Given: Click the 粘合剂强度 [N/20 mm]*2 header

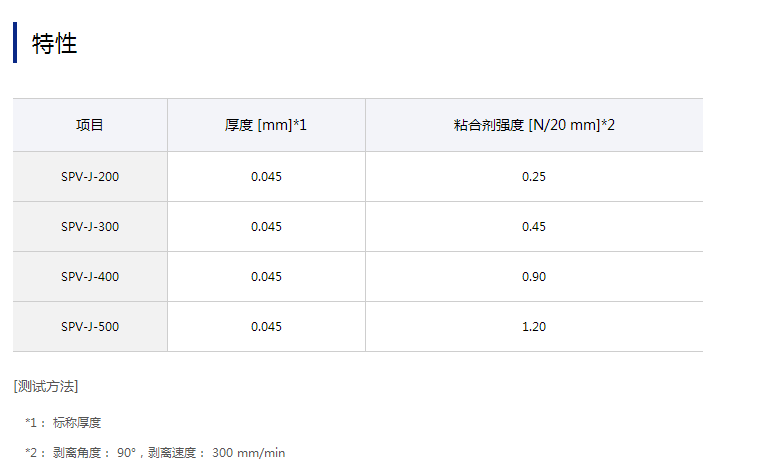Looking at the screenshot, I should pyautogui.click(x=534, y=126).
